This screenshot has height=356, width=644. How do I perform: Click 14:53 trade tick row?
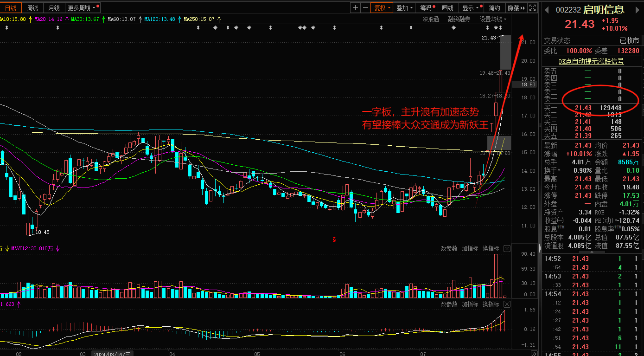592,276
